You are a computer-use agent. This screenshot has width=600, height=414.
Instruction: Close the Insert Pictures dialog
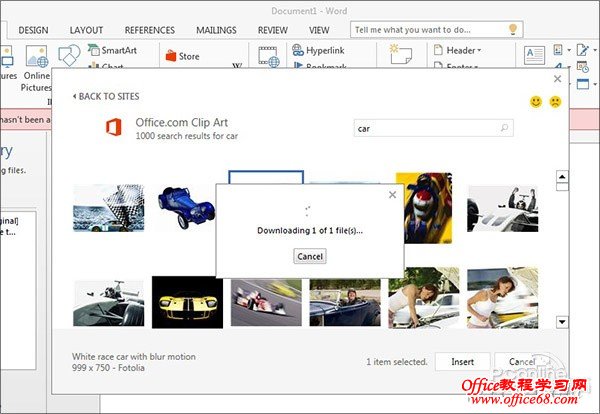tap(558, 79)
